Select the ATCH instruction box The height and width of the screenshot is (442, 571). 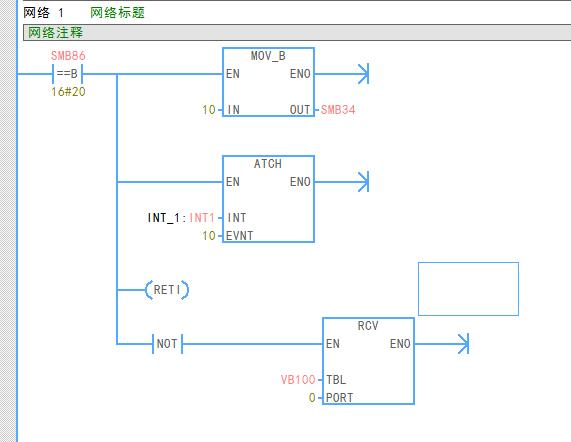pyautogui.click(x=268, y=199)
